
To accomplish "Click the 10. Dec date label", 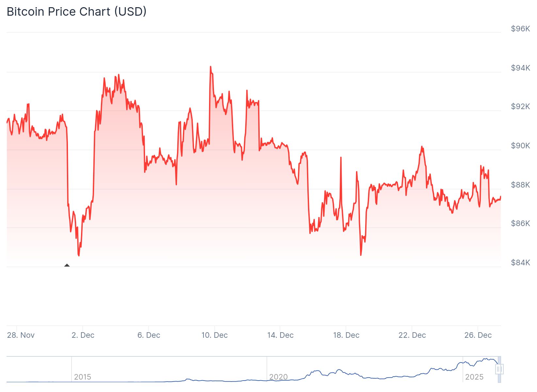I will [x=214, y=335].
